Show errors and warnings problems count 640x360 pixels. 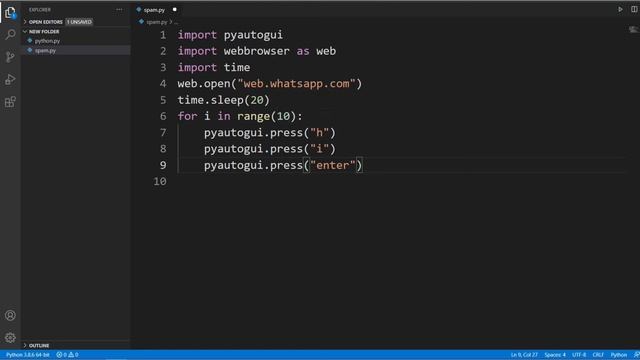pos(67,355)
